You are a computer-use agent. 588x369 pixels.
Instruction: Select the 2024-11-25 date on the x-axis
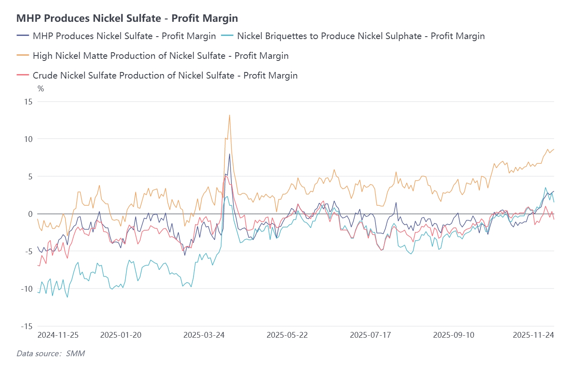[58, 335]
